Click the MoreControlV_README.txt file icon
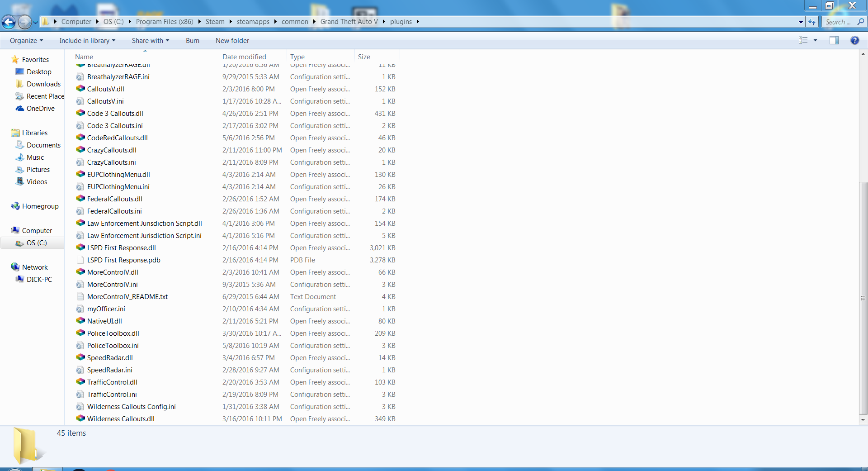 pyautogui.click(x=80, y=297)
